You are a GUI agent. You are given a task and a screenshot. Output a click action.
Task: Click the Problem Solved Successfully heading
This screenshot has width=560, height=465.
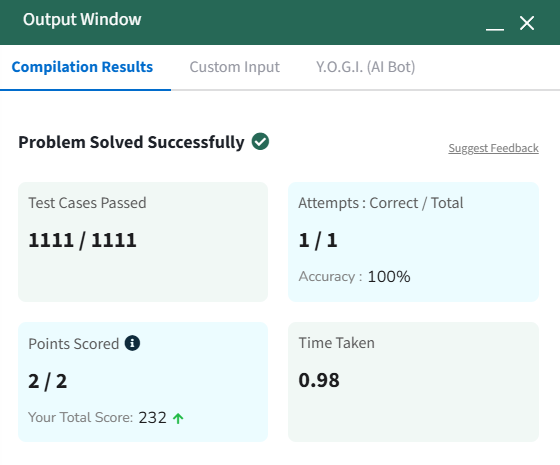[131, 142]
